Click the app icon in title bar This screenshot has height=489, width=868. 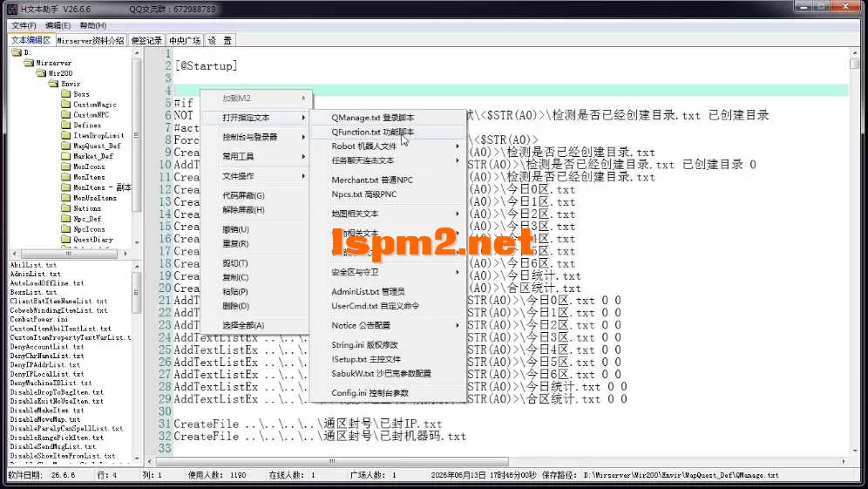[x=13, y=10]
